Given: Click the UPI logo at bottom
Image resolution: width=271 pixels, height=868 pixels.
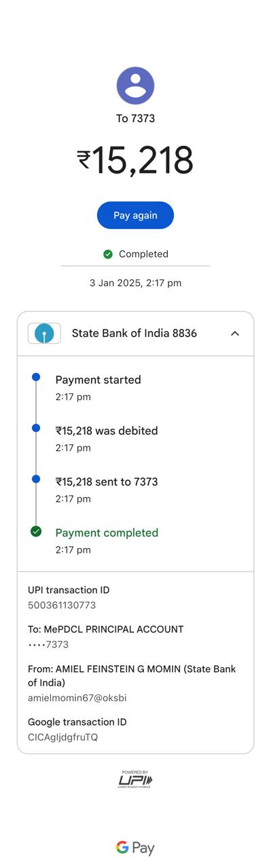Looking at the screenshot, I should tap(135, 779).
